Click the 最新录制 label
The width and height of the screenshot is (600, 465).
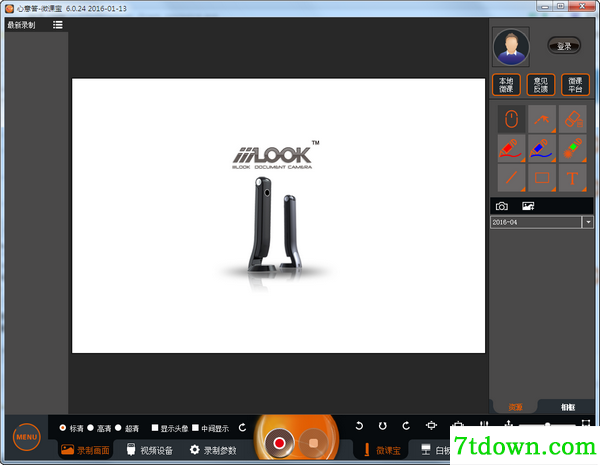(x=21, y=25)
